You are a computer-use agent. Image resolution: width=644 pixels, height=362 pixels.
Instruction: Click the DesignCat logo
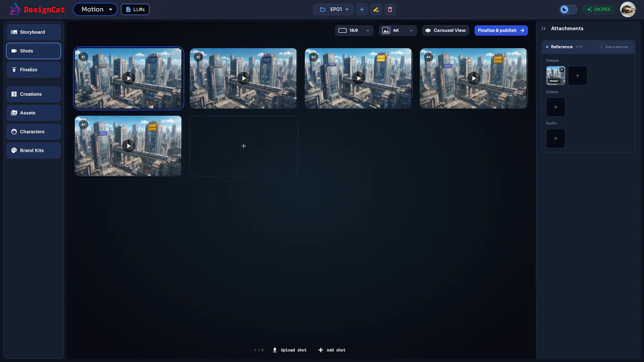[37, 9]
